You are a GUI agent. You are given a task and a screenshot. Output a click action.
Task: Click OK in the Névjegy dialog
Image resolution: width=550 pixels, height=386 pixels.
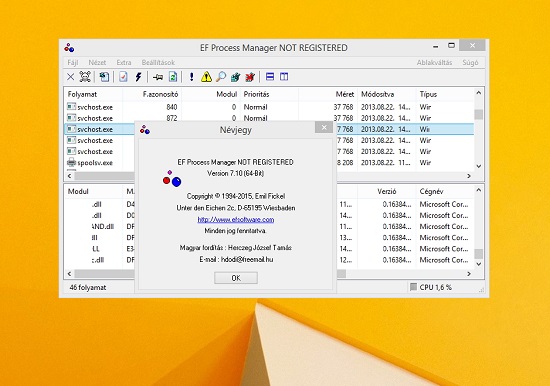236,278
